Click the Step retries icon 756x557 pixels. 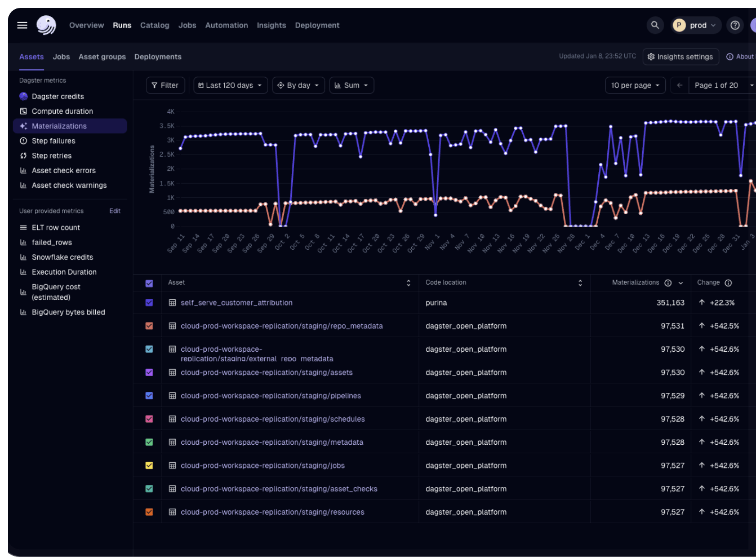coord(24,156)
